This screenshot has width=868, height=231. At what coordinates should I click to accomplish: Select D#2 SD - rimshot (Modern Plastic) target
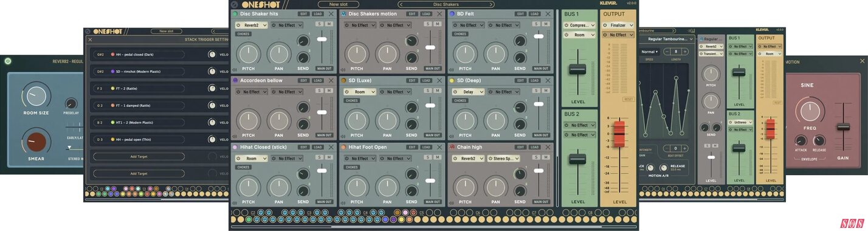coord(139,71)
